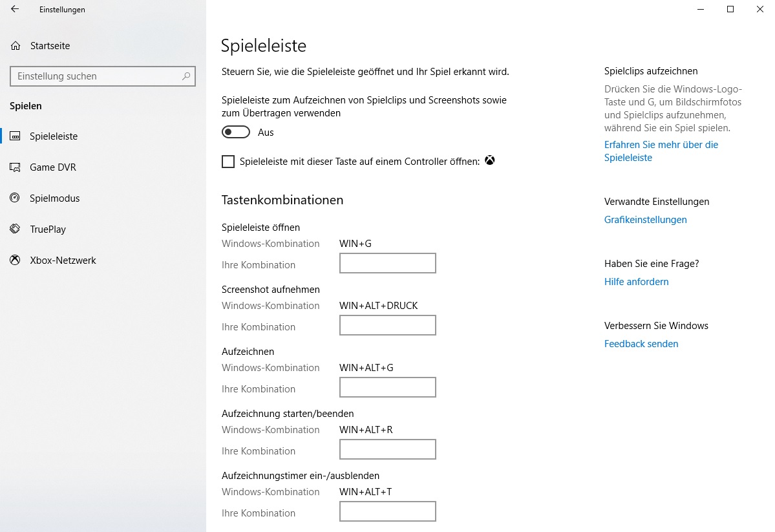Open the Xbox-Netzwerk icon

[16, 260]
